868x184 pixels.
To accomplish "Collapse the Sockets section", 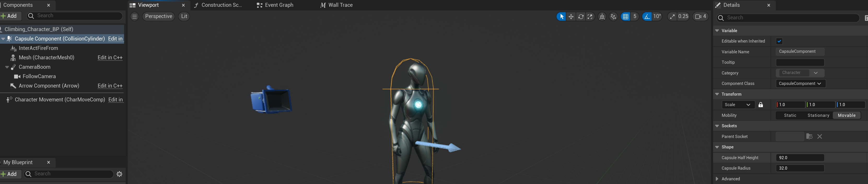I will (x=717, y=126).
